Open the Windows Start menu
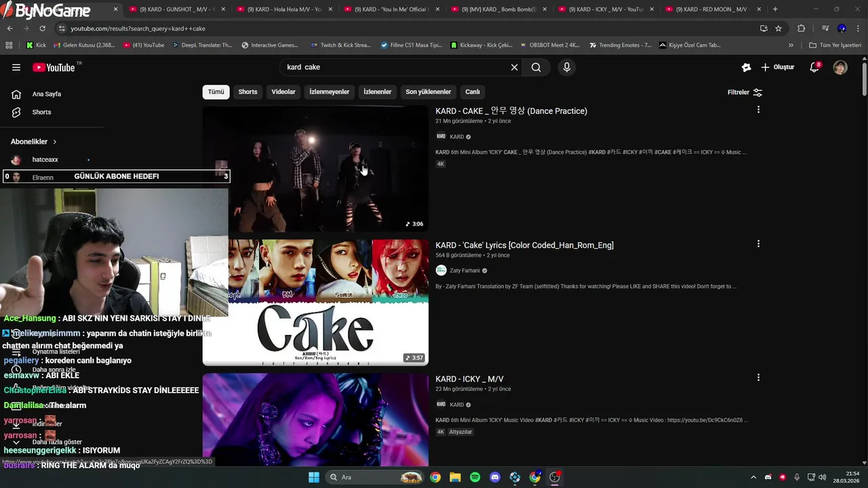The width and height of the screenshot is (868, 488). [314, 477]
